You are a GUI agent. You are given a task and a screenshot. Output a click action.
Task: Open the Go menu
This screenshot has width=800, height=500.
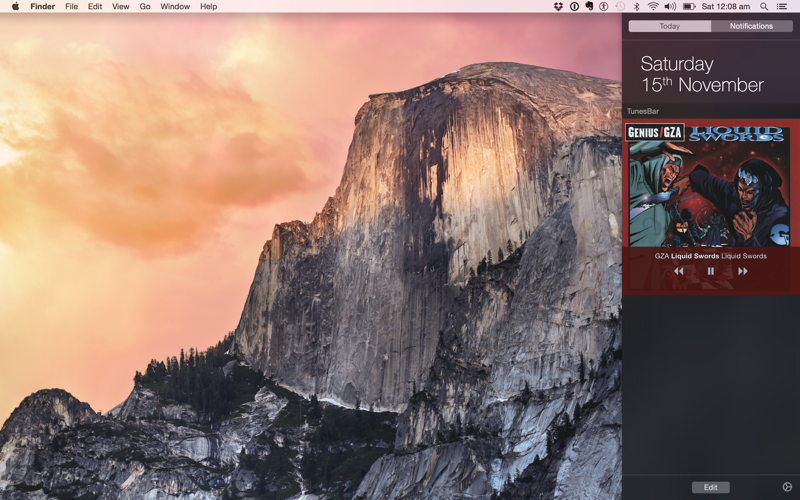[x=145, y=7]
